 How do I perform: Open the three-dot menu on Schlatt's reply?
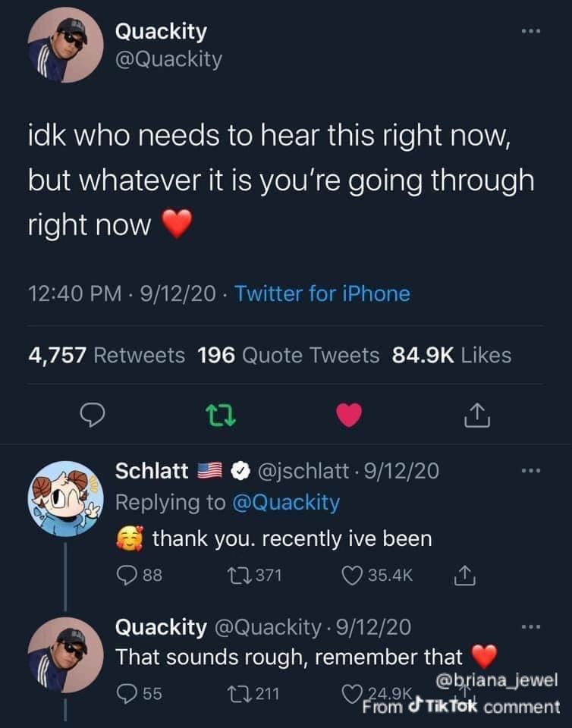(x=531, y=470)
